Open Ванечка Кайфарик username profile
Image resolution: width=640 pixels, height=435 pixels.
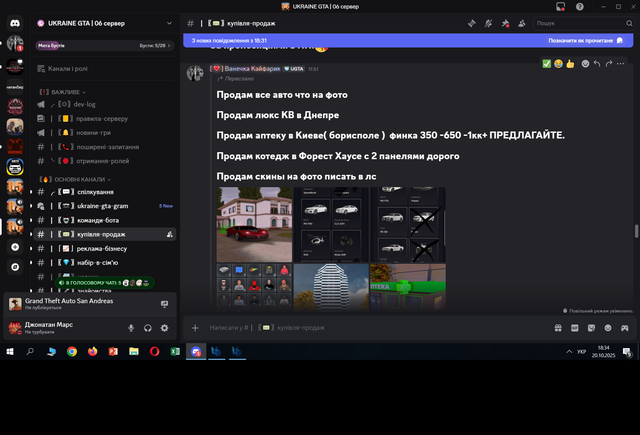coord(252,69)
